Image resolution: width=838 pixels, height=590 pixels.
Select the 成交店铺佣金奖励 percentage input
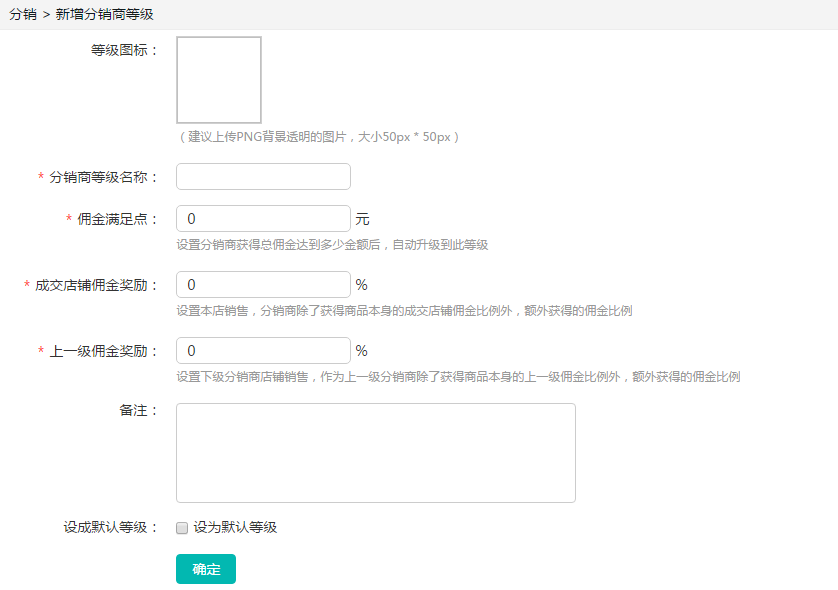click(263, 285)
